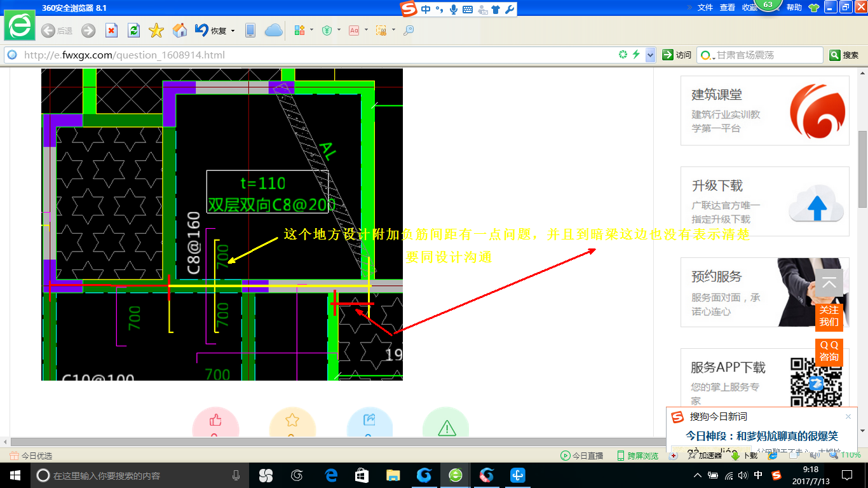The width and height of the screenshot is (868, 488).
Task: Open 今日神段 news headline link
Action: pyautogui.click(x=762, y=436)
